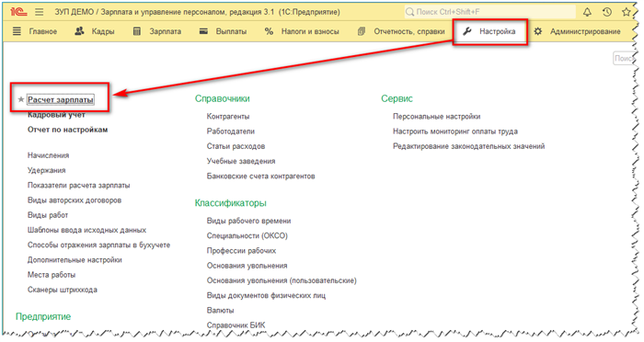Open Основания увольнения (пользовательские)
Screen dimensions: 644x342
click(282, 280)
